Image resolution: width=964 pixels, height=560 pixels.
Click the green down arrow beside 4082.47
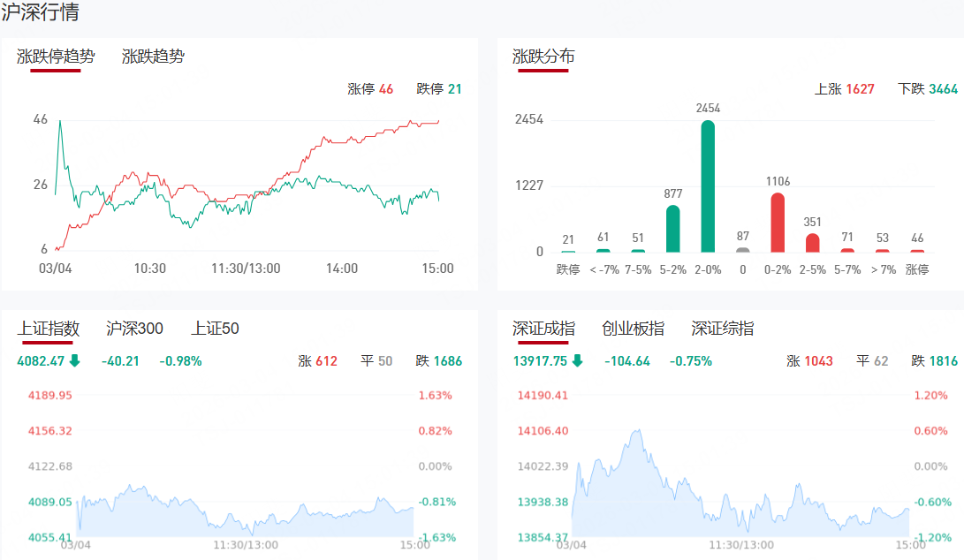click(75, 360)
